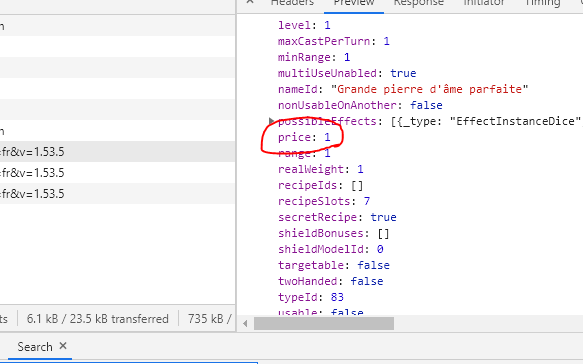
Task: Click the typeId: 83 property
Action: point(311,297)
